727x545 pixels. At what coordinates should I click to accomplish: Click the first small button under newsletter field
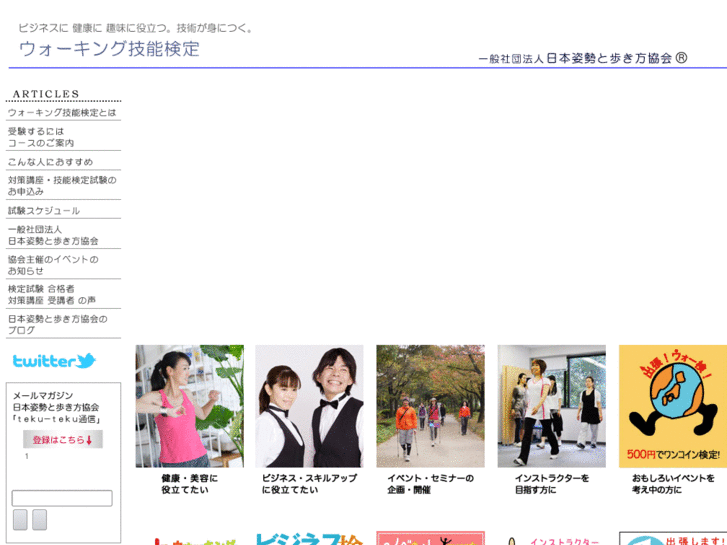(20, 519)
